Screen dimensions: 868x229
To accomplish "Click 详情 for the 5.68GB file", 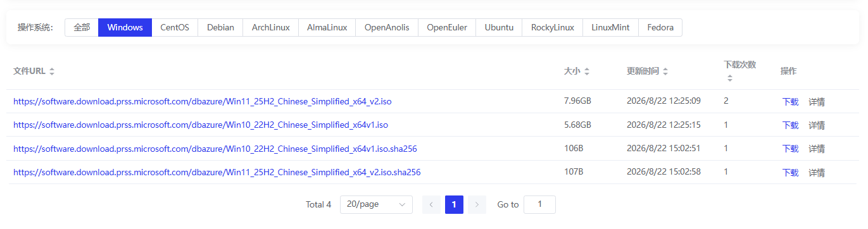I will click(x=817, y=125).
